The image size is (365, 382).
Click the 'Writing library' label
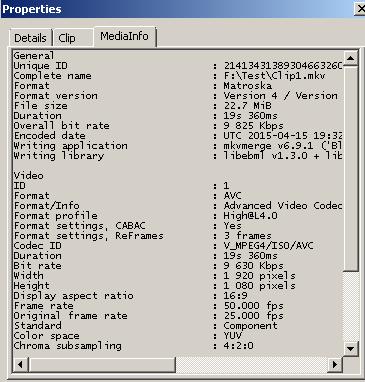pos(58,156)
